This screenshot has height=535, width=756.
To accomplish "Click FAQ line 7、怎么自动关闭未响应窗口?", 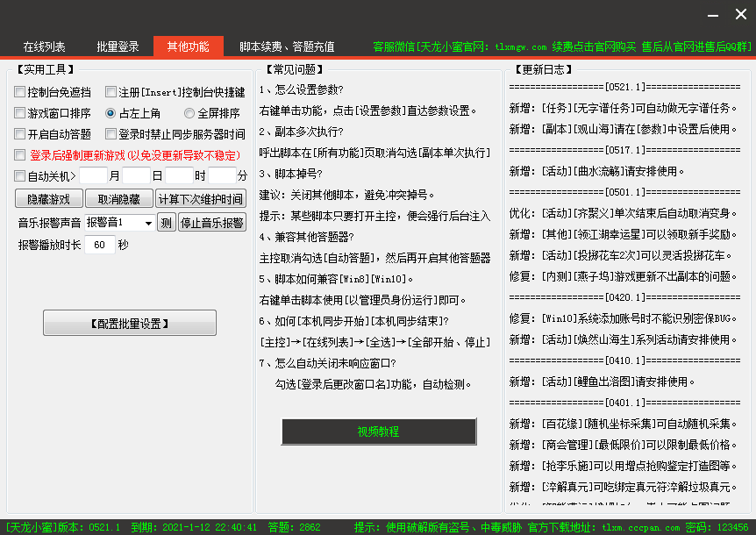I will [328, 363].
